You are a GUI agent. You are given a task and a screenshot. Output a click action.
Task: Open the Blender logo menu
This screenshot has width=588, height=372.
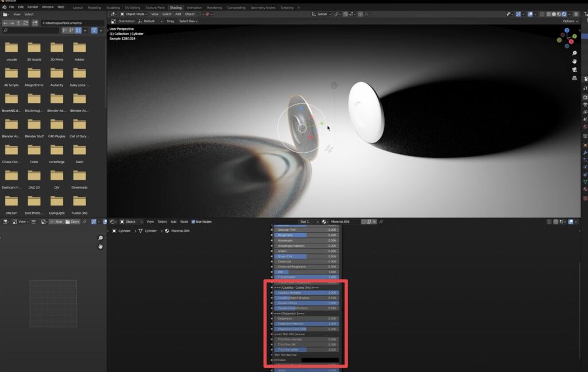(x=4, y=7)
